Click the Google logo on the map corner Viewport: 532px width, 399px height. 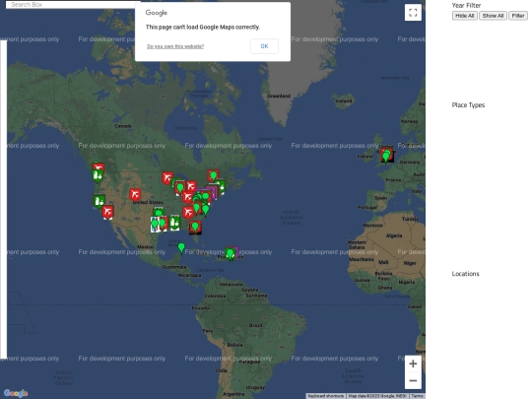16,393
